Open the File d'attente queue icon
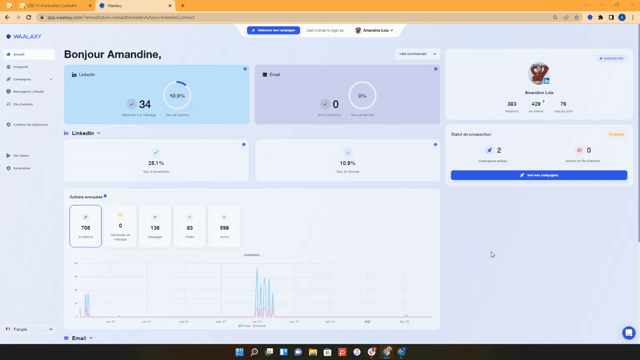 click(8, 104)
